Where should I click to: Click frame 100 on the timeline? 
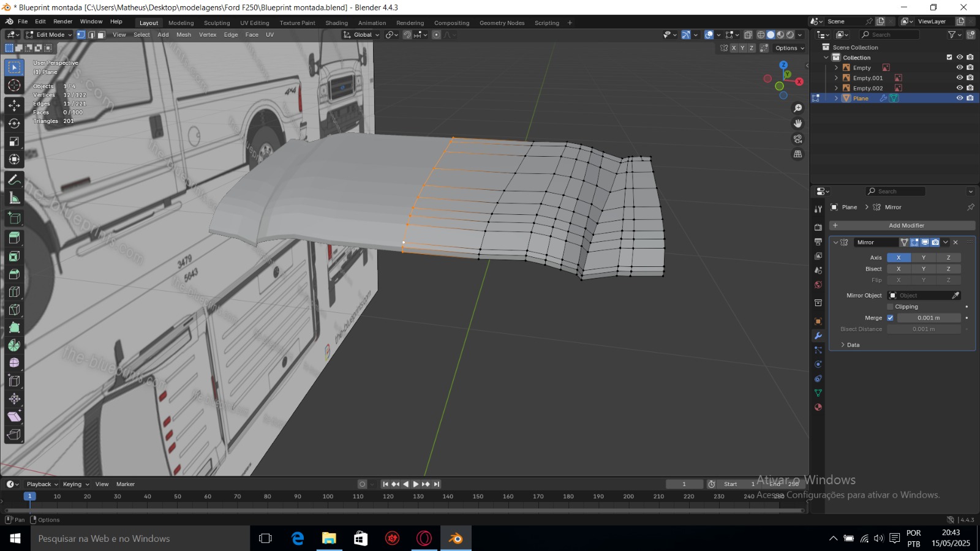(328, 497)
